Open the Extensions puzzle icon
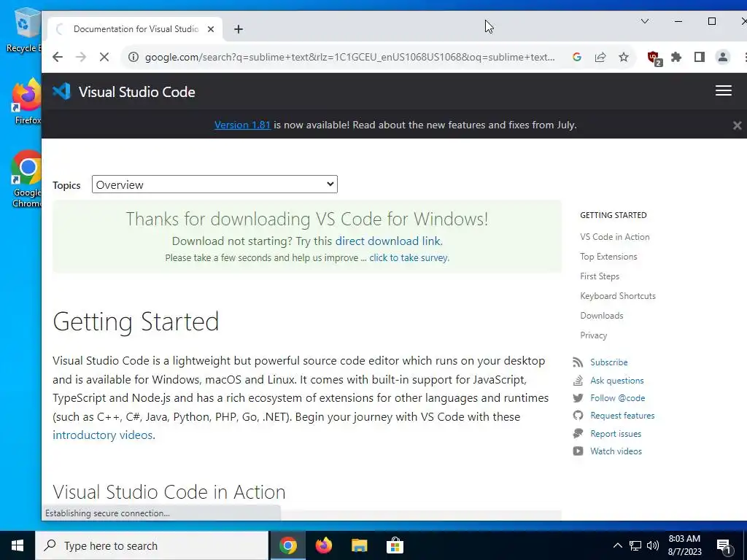This screenshot has height=560, width=747. pos(676,57)
